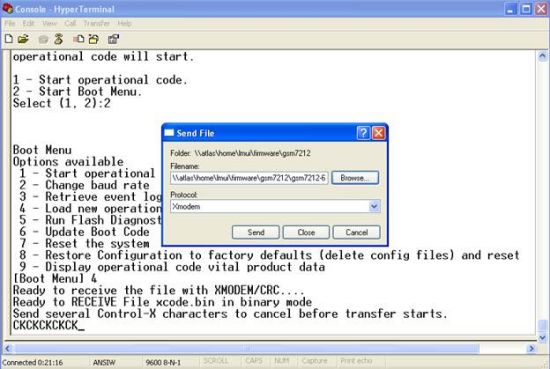Click the vertical scrollbar down arrow
The height and width of the screenshot is (369, 550).
click(542, 338)
